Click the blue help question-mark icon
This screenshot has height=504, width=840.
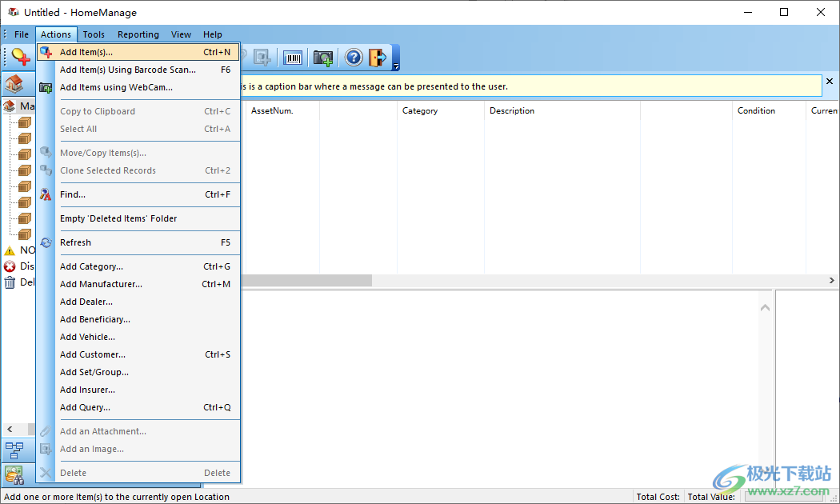pyautogui.click(x=354, y=58)
